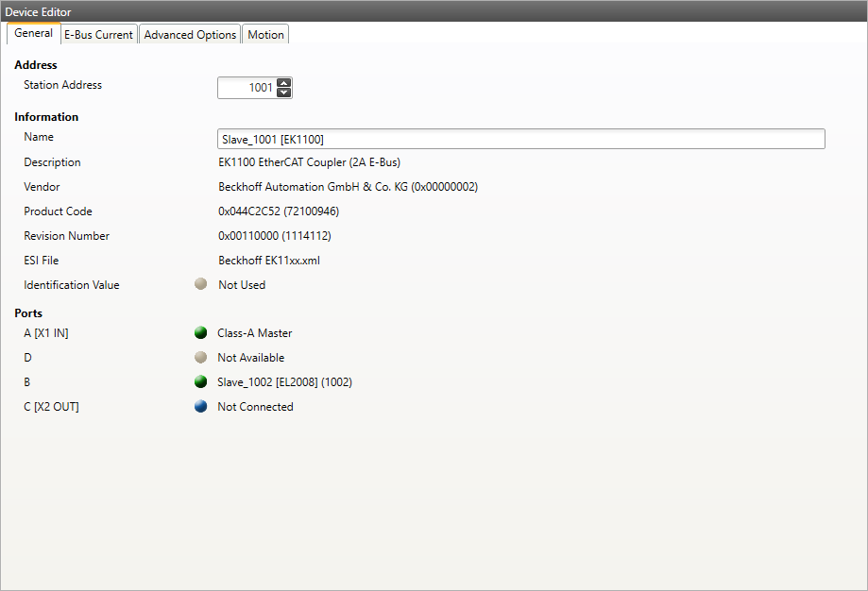Open the E-Bus Current tab
The image size is (868, 591).
(x=98, y=35)
